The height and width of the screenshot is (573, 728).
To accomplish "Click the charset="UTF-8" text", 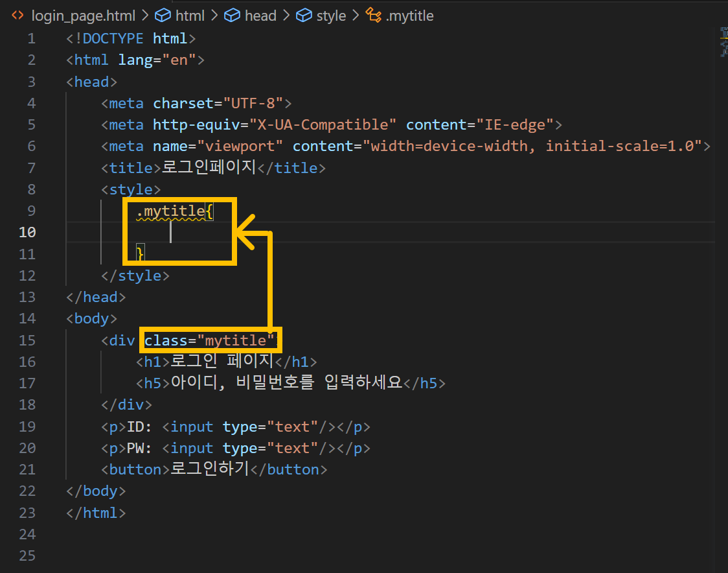I will [x=218, y=103].
